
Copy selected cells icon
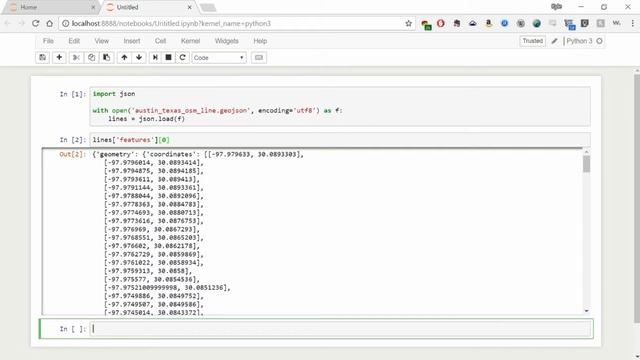click(x=91, y=58)
